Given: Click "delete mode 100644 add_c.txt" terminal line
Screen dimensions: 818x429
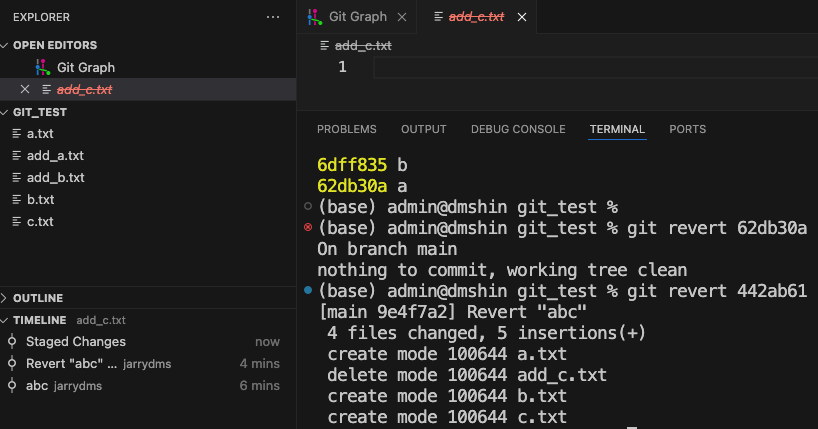Looking at the screenshot, I should point(467,375).
